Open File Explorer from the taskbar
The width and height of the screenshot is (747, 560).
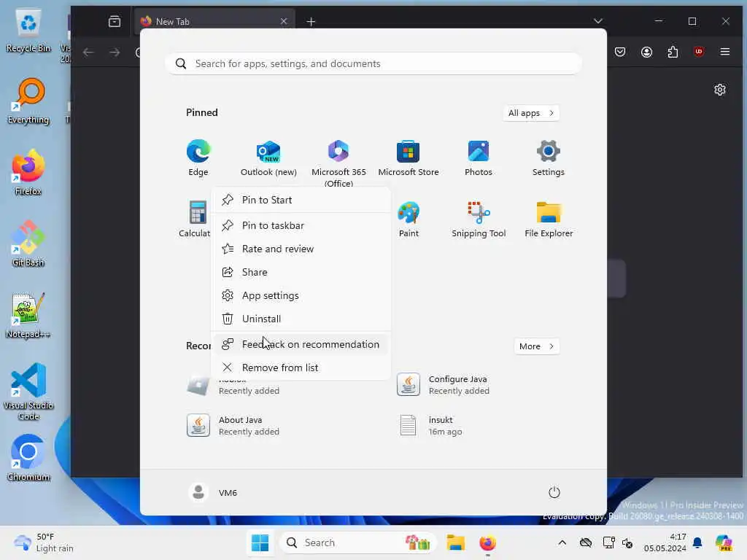455,542
